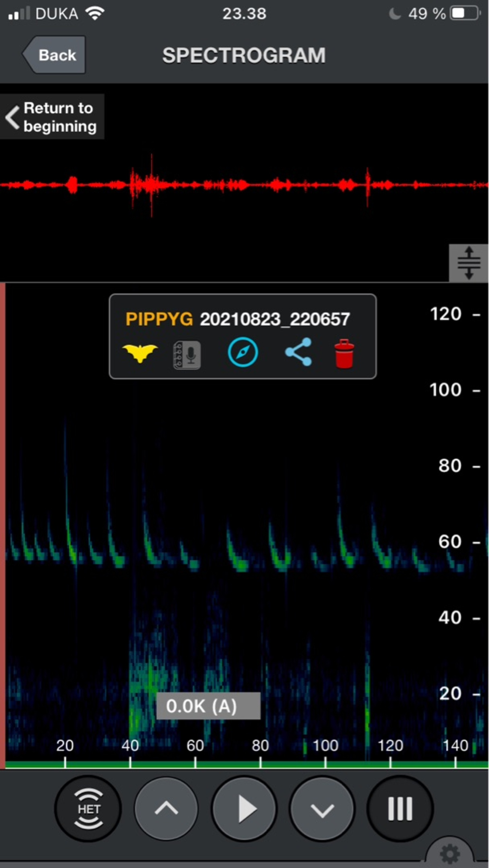Tap the yellow bat species icon
The image size is (489, 868).
(140, 353)
